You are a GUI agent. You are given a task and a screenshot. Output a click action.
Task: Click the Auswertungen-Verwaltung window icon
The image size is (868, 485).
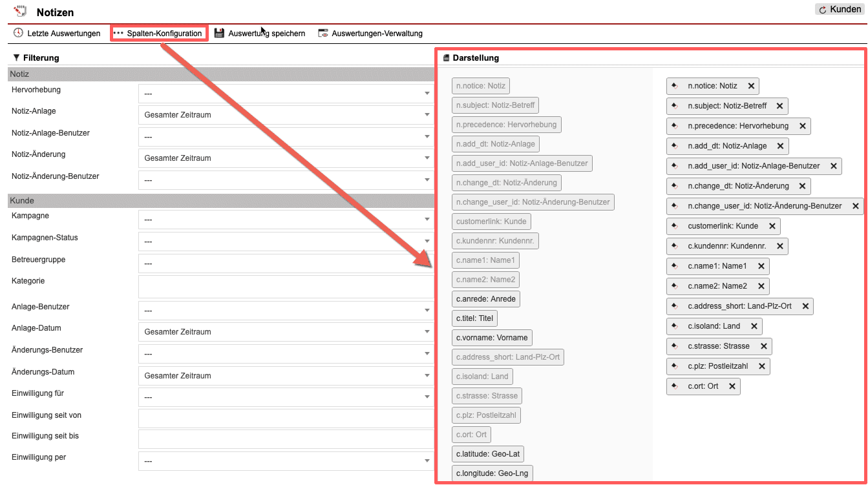pyautogui.click(x=323, y=33)
